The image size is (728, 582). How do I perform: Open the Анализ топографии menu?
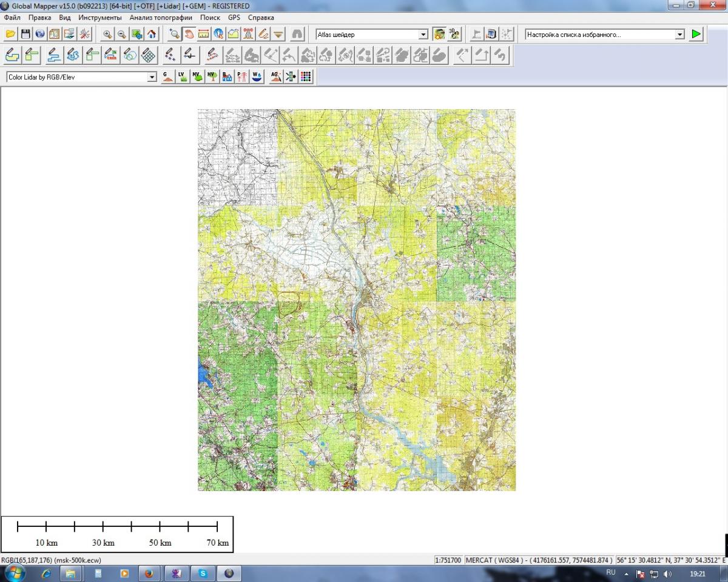[x=160, y=18]
